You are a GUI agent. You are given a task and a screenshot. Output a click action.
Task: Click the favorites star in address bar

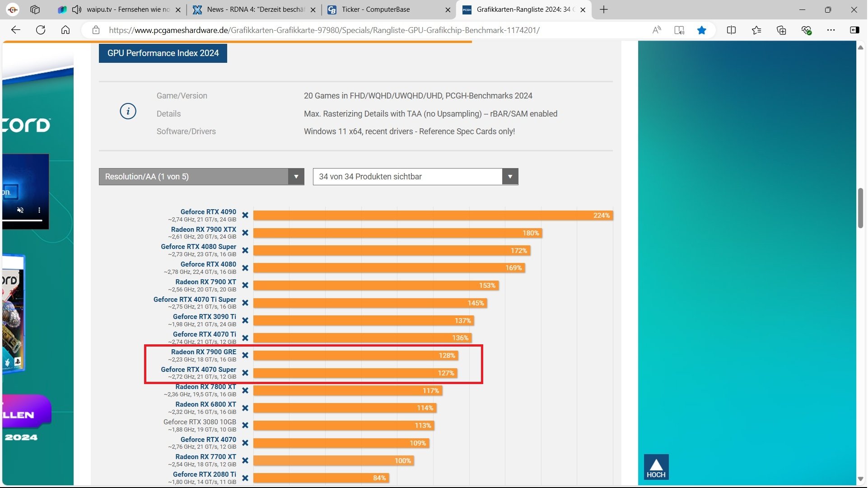pos(701,30)
